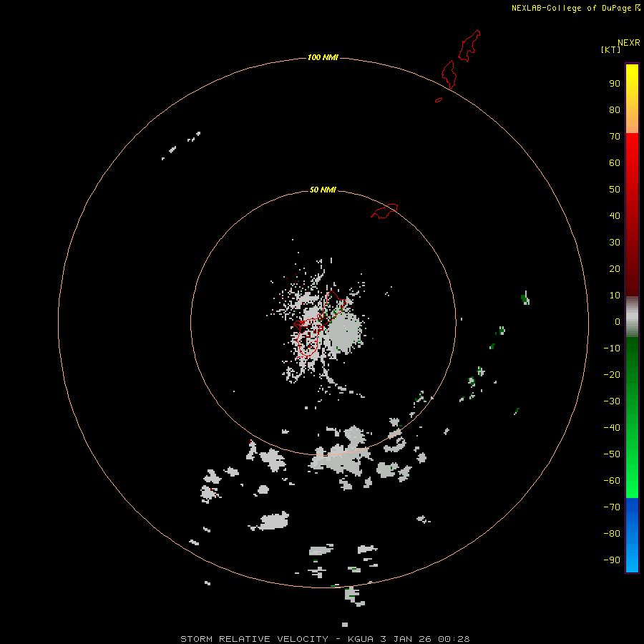The height and width of the screenshot is (644, 644).
Task: Click the 60 value on velocity scale
Action: [615, 163]
